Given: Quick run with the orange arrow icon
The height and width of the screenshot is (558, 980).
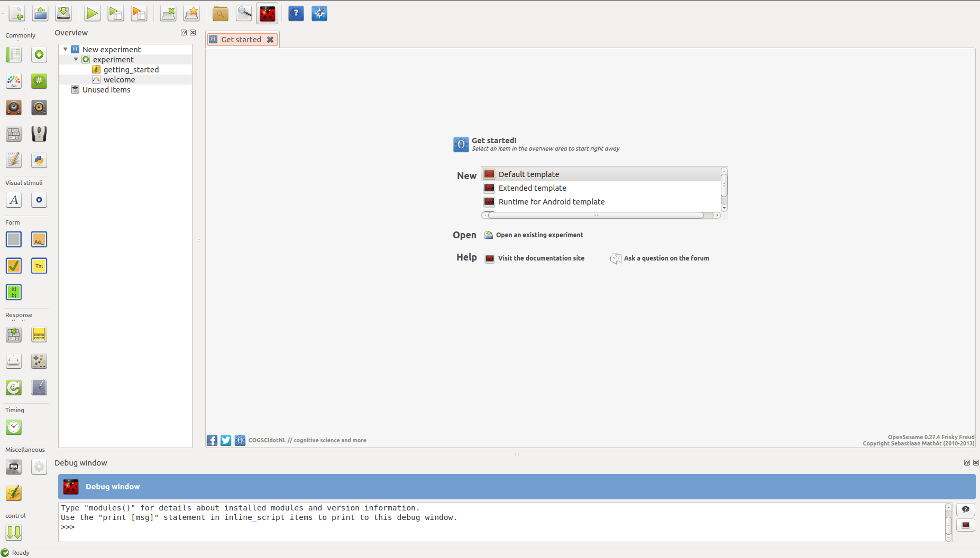Looking at the screenshot, I should pyautogui.click(x=139, y=13).
